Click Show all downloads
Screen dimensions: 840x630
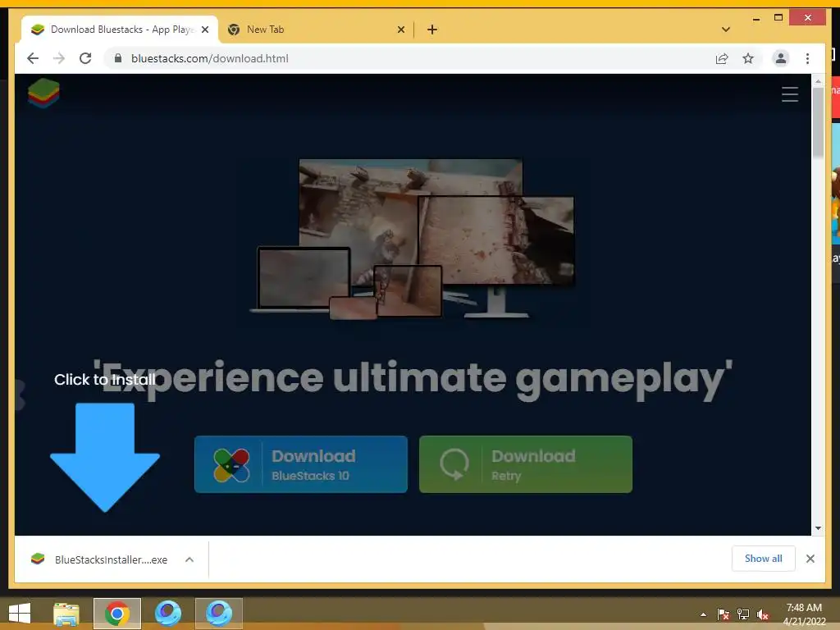pos(764,558)
